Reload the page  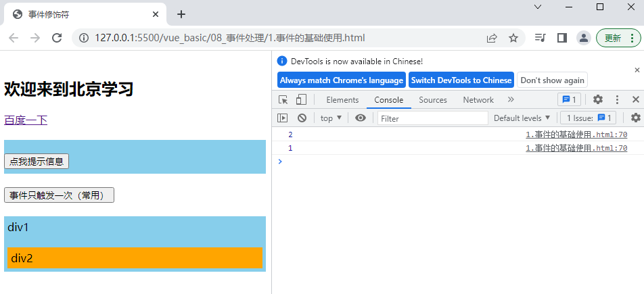[57, 38]
